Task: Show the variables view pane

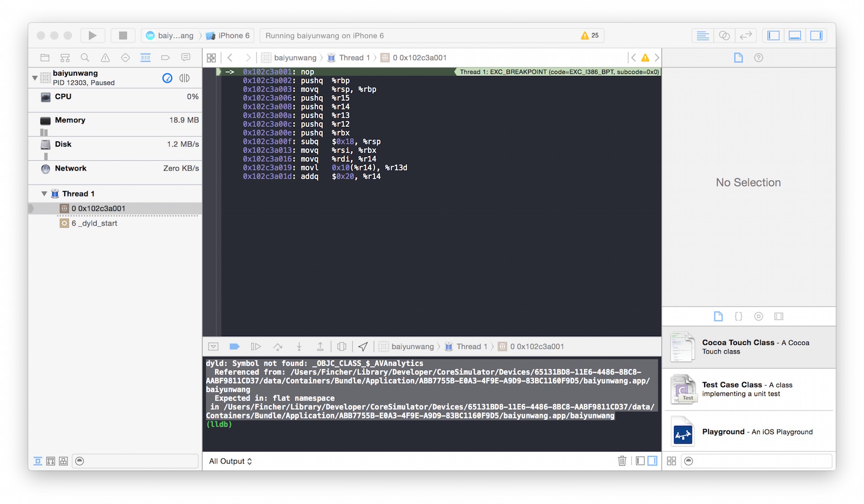Action: point(640,461)
